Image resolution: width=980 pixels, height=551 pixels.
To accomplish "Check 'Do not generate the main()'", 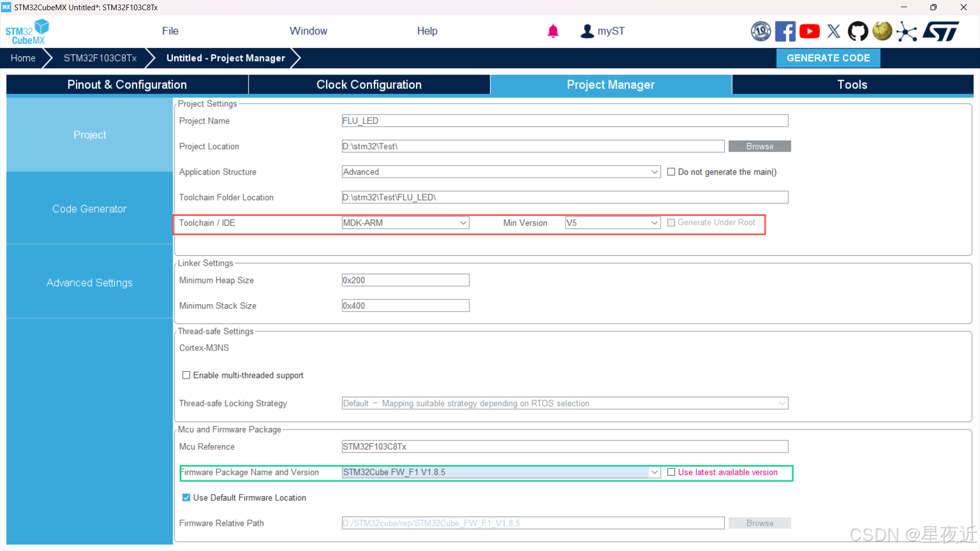I will point(671,172).
